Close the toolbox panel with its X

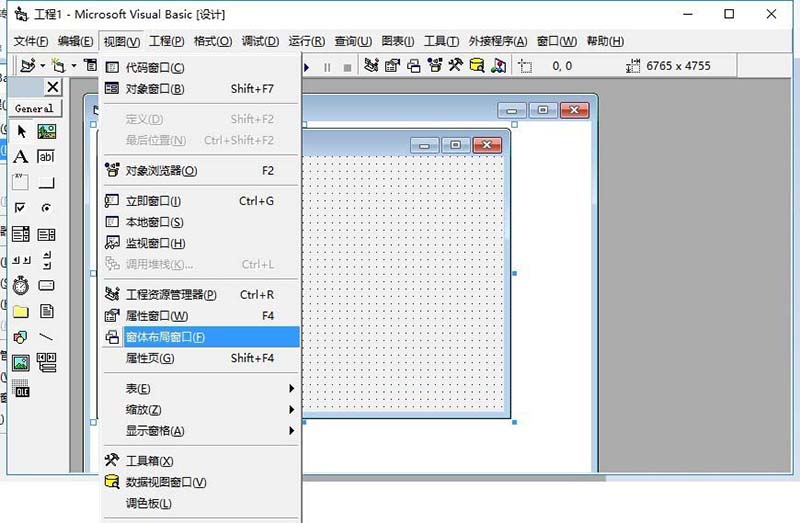coord(53,87)
